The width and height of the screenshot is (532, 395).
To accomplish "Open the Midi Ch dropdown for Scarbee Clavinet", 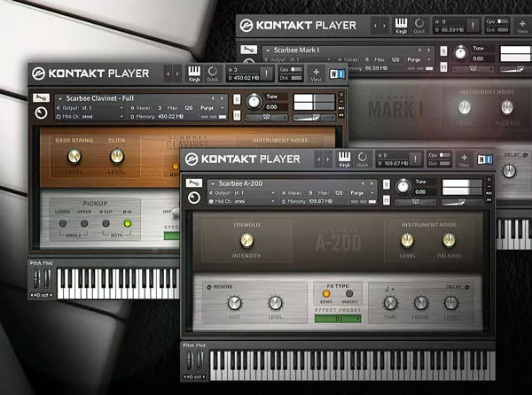I will [121, 117].
